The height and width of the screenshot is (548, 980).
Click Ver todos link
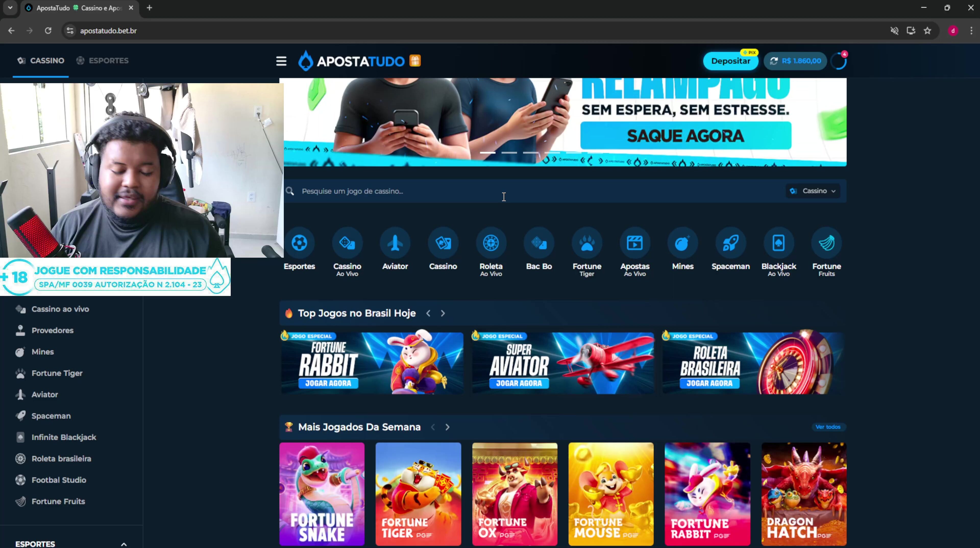pyautogui.click(x=828, y=427)
